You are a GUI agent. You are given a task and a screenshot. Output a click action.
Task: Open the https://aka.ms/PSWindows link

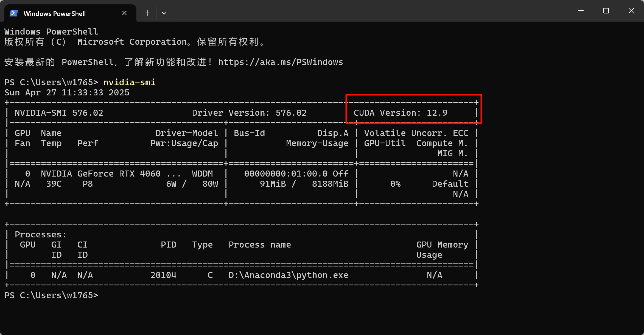pyautogui.click(x=280, y=62)
